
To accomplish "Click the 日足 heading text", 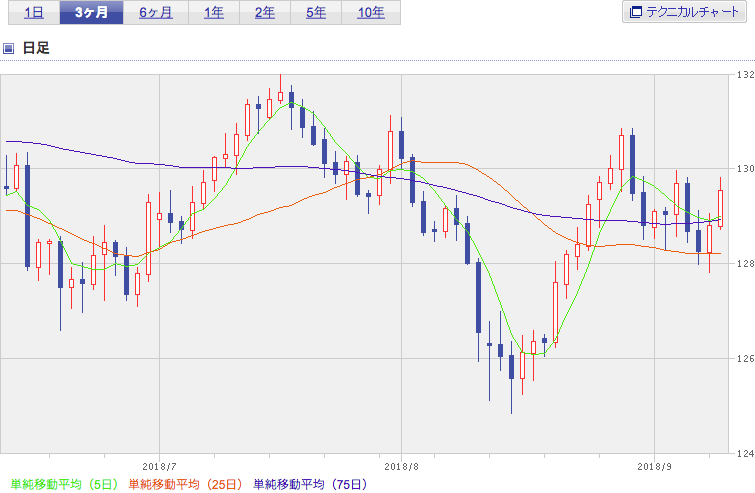I will pyautogui.click(x=36, y=48).
